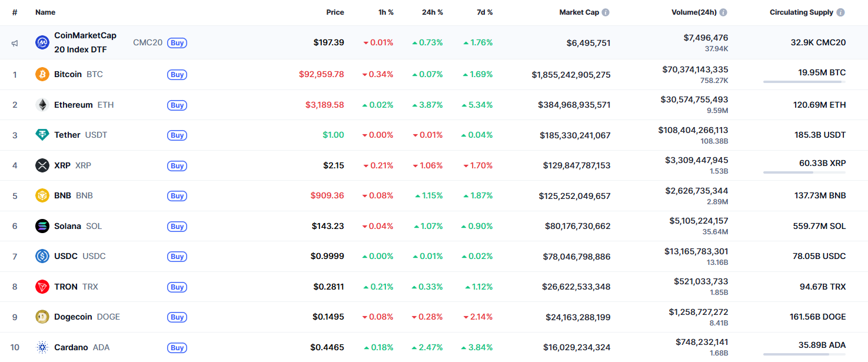Click the Market Cap info icon

coord(606,12)
